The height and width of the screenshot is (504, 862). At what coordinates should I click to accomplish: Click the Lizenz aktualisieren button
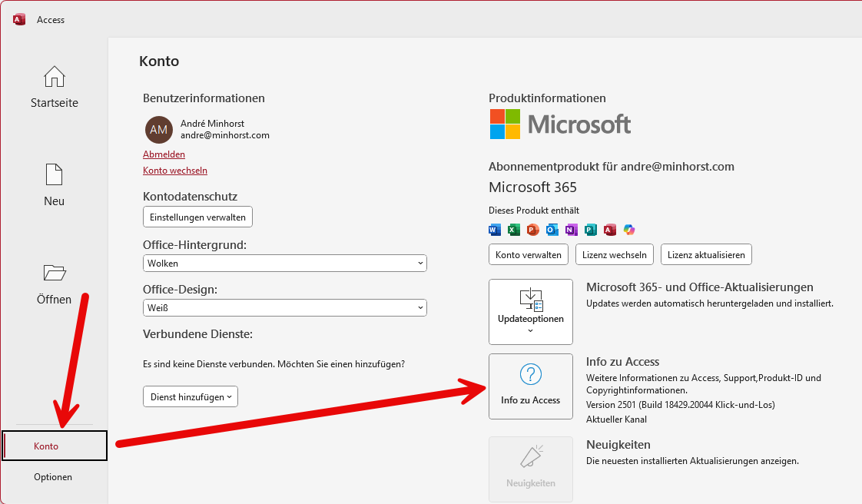click(x=705, y=254)
